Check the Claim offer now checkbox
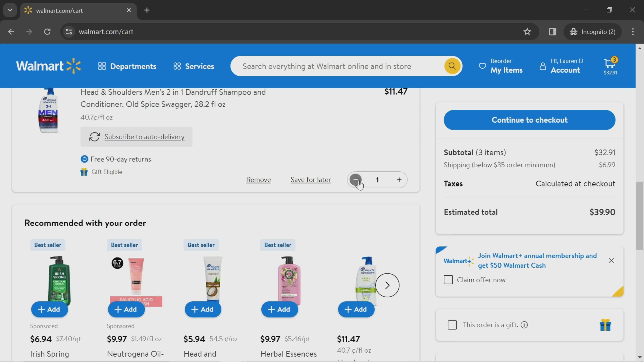The height and width of the screenshot is (362, 644). point(448,280)
